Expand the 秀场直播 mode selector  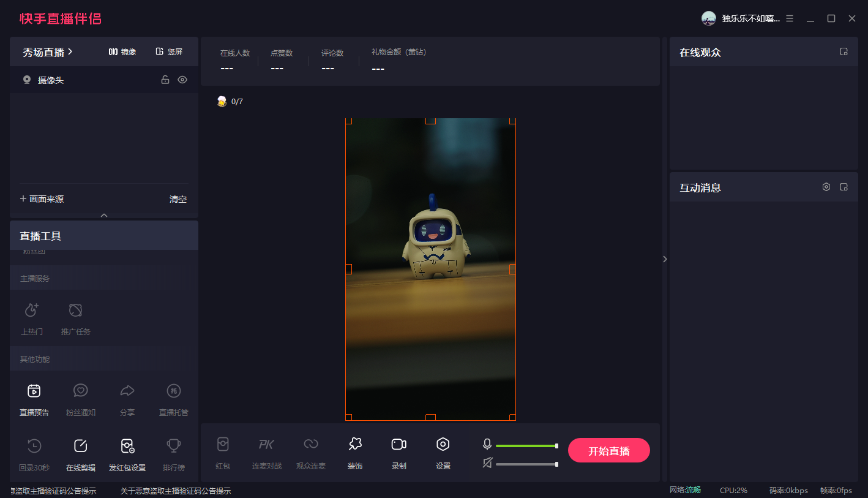(x=48, y=52)
